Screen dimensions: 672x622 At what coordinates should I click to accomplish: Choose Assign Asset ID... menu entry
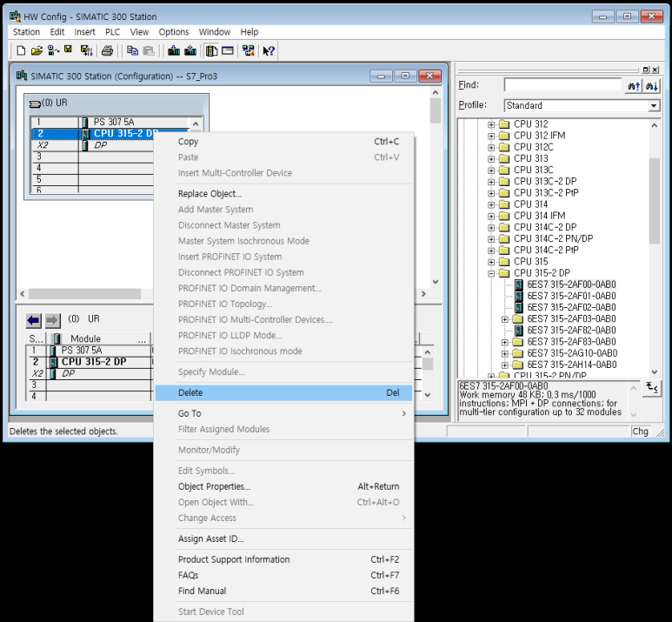283,538
